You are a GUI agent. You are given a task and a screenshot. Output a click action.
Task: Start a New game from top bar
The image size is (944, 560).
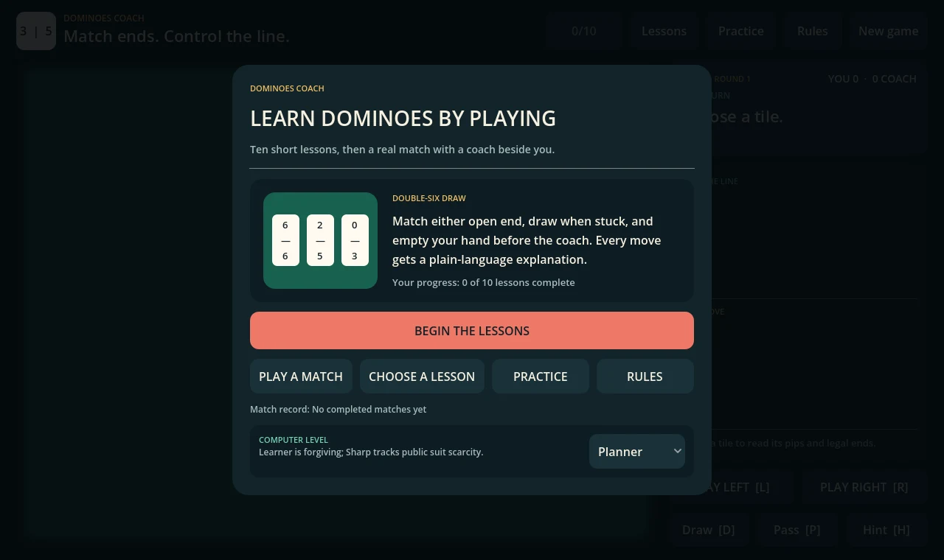point(888,31)
